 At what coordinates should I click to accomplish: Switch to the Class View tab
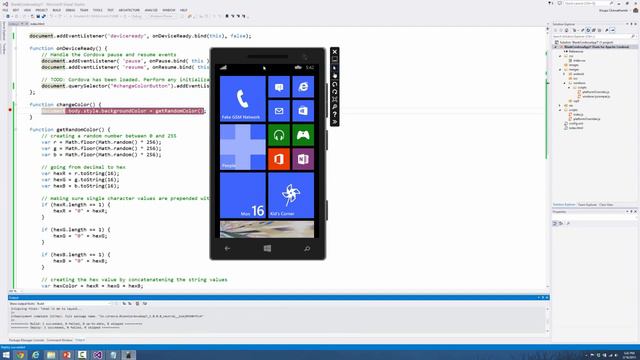coord(606,204)
